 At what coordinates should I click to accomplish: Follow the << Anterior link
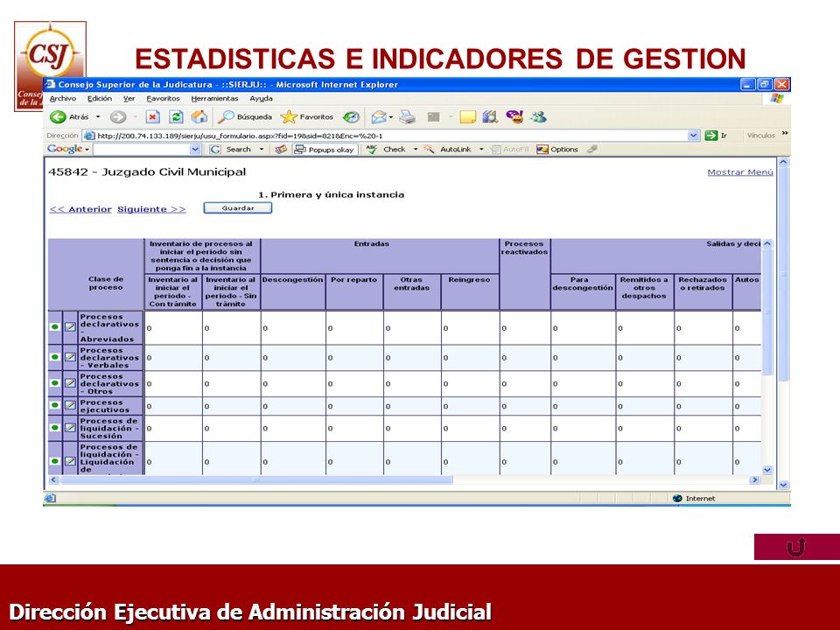tap(80, 209)
